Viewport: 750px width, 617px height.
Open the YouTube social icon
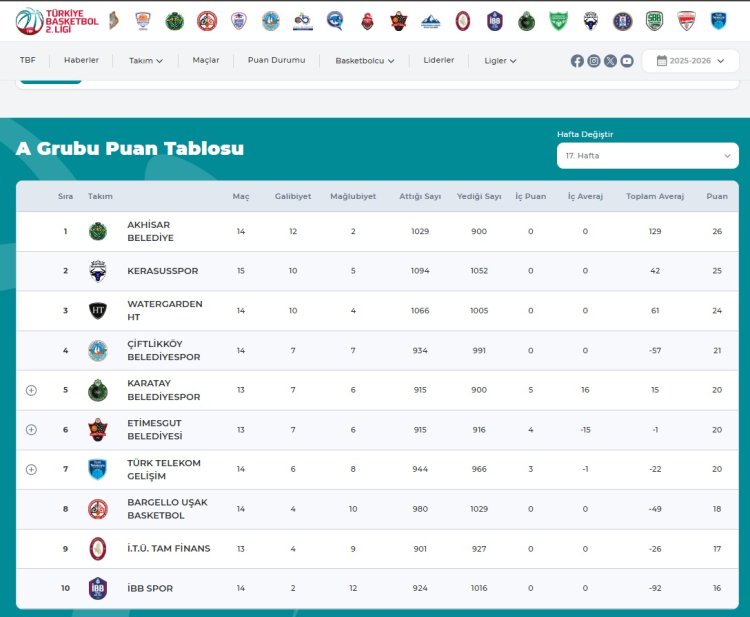tap(627, 61)
